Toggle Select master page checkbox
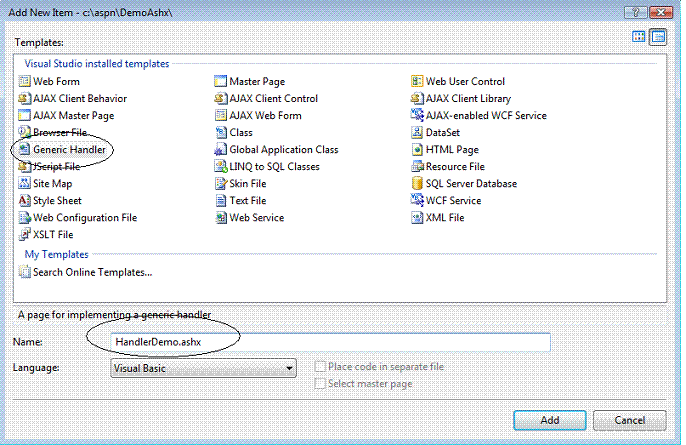The image size is (686, 445). 320,384
